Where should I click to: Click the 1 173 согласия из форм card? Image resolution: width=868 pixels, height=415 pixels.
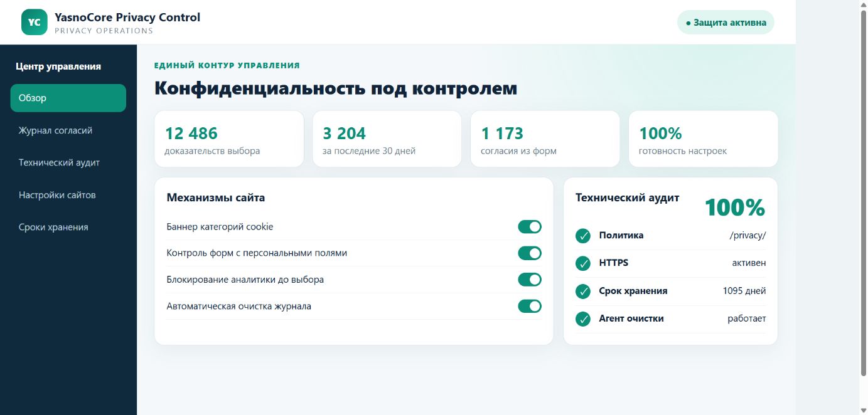click(545, 139)
